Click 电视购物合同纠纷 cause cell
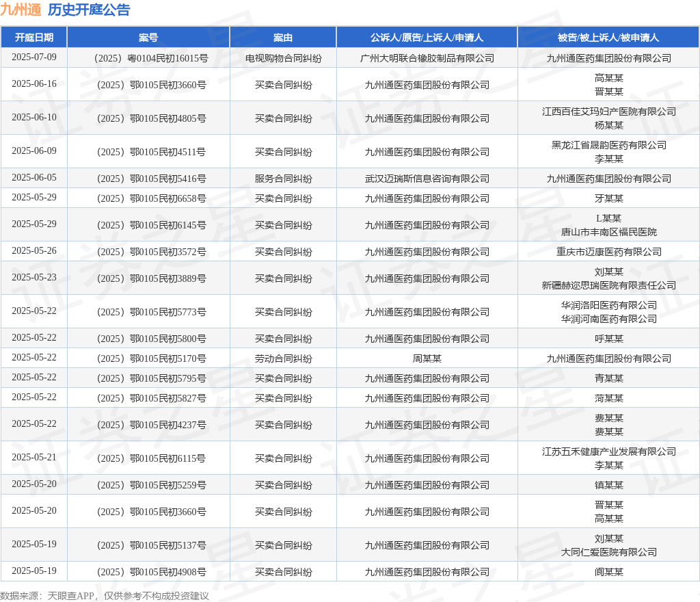 pos(284,58)
